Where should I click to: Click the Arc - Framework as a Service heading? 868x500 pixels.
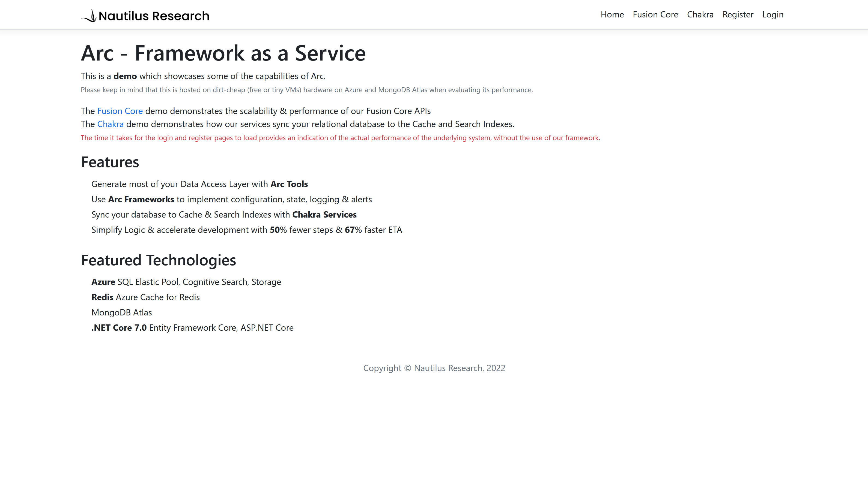coord(223,53)
